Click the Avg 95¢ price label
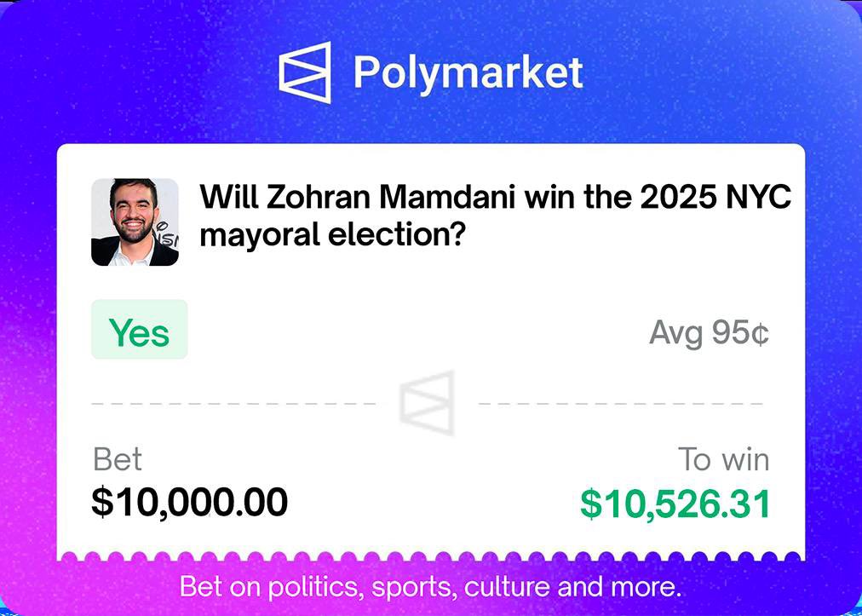This screenshot has width=862, height=616. tap(709, 333)
